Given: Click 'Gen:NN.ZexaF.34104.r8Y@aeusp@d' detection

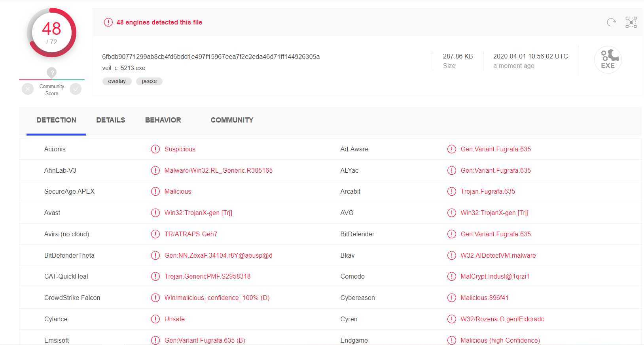Looking at the screenshot, I should [x=218, y=255].
